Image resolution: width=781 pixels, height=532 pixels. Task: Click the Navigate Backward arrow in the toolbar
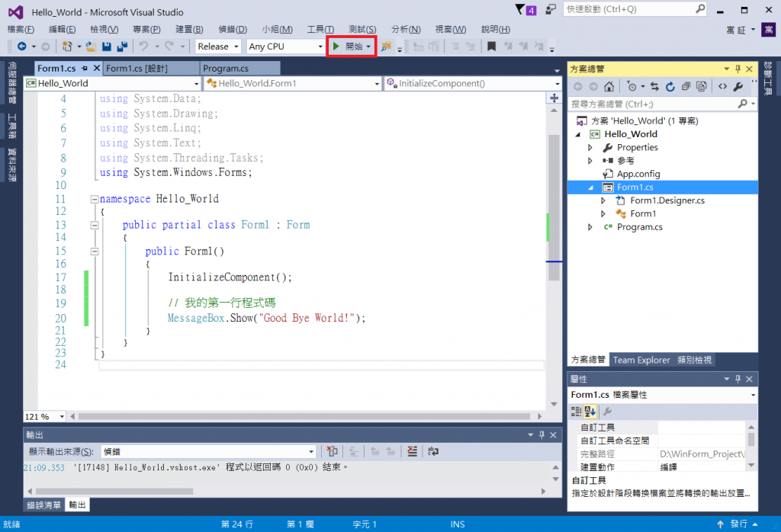click(22, 46)
